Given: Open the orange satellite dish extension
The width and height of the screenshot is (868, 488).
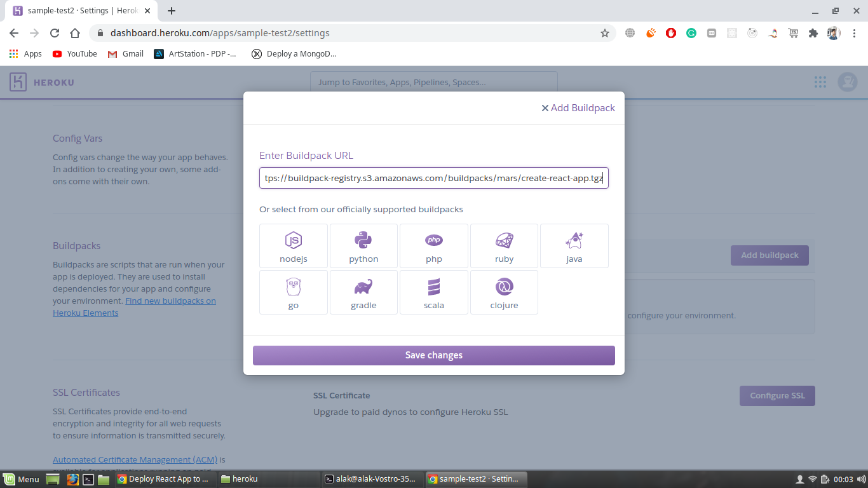Looking at the screenshot, I should (x=651, y=33).
